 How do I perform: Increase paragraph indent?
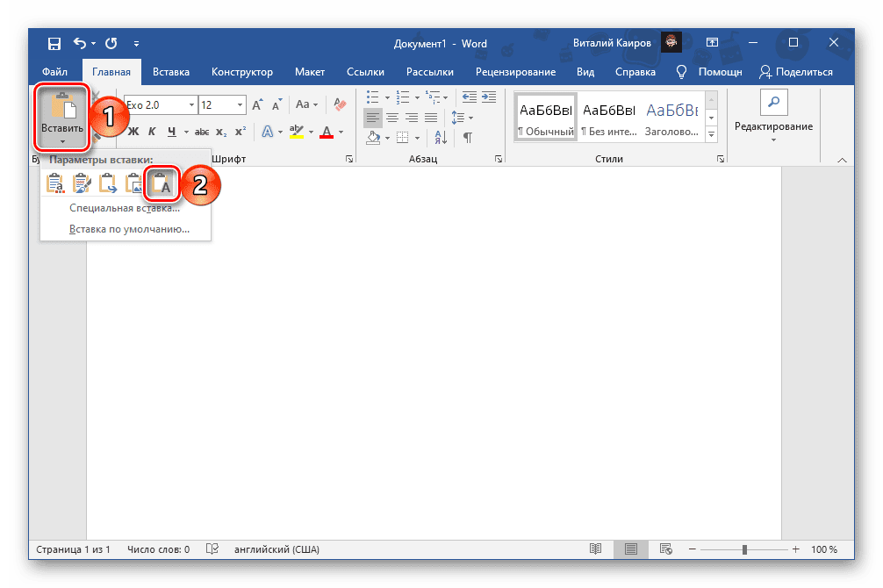point(489,97)
